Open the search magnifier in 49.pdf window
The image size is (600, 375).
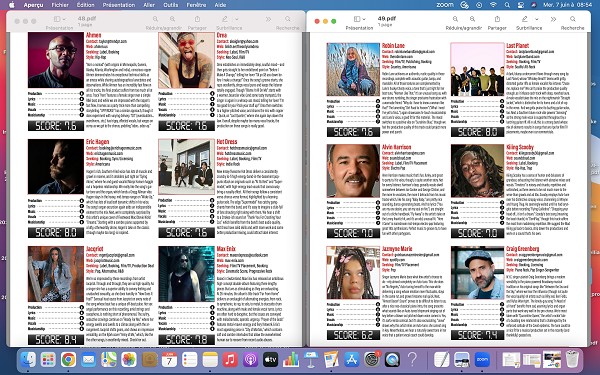point(572,19)
